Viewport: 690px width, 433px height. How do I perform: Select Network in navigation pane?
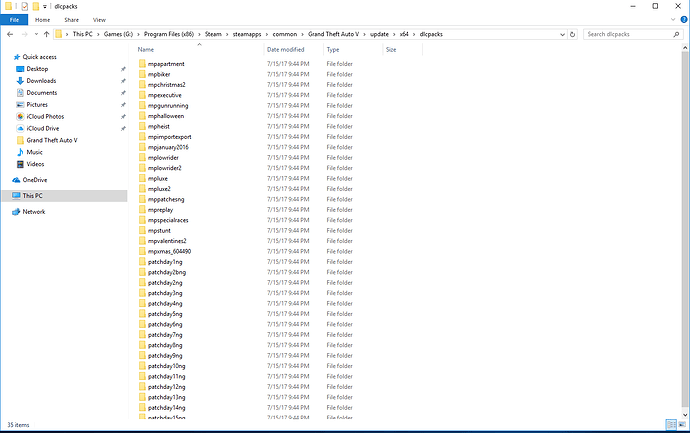33,212
